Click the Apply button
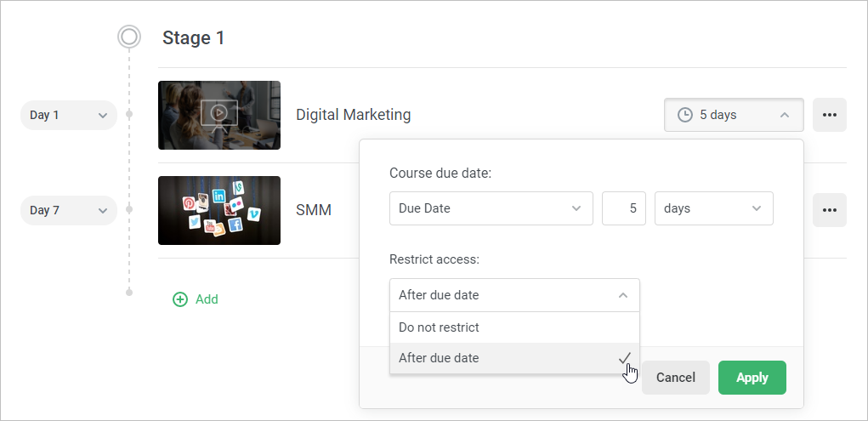The image size is (868, 421). click(752, 378)
